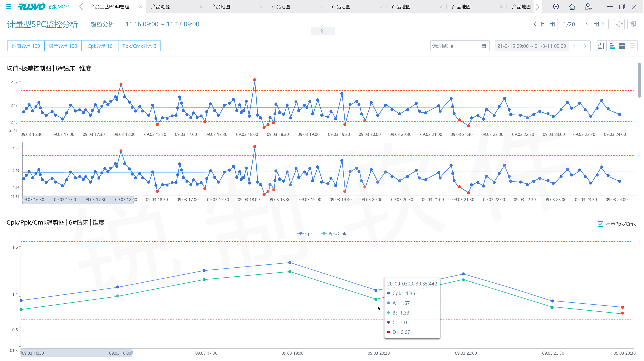This screenshot has width=644, height=361.
Task: Select the Cpk异常 10 filter tab
Action: point(100,46)
